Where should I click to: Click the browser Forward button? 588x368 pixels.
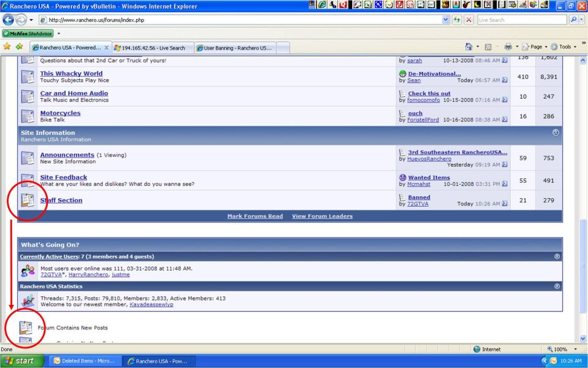coord(21,20)
